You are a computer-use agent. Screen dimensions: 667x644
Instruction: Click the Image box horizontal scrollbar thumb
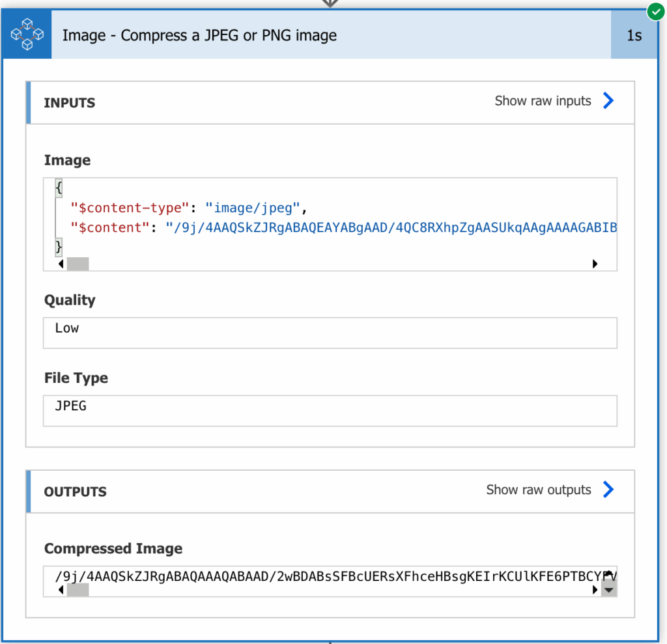(x=78, y=264)
